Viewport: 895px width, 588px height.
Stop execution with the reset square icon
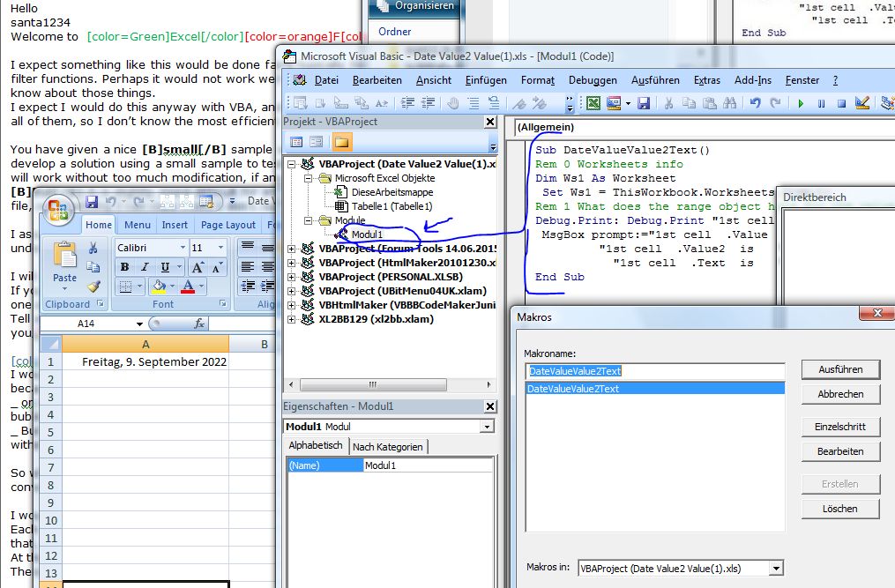(x=841, y=103)
